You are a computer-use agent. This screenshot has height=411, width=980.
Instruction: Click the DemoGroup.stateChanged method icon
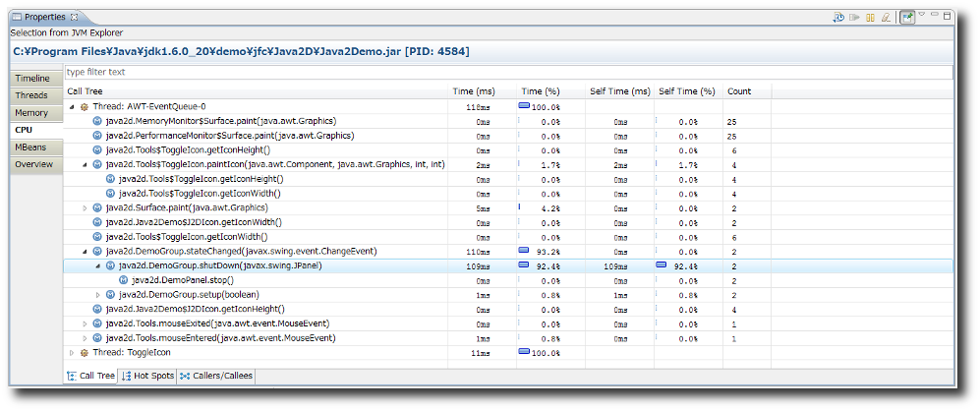pyautogui.click(x=97, y=252)
